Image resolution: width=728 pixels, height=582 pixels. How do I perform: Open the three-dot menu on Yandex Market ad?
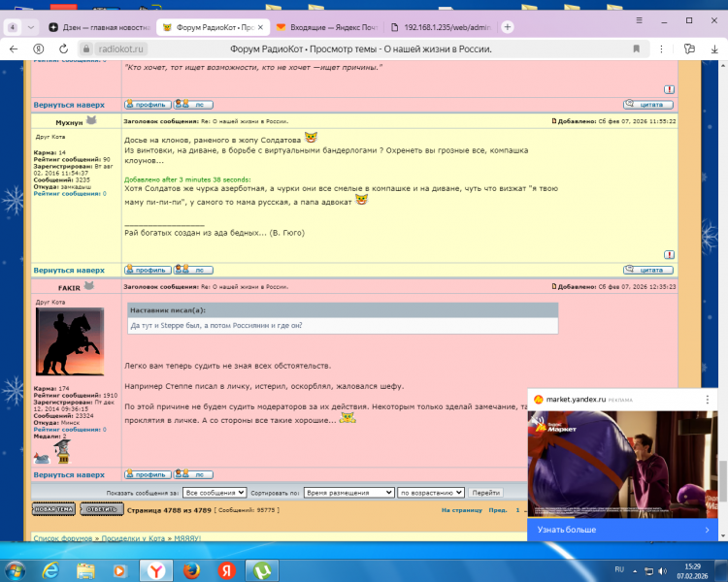tap(707, 398)
